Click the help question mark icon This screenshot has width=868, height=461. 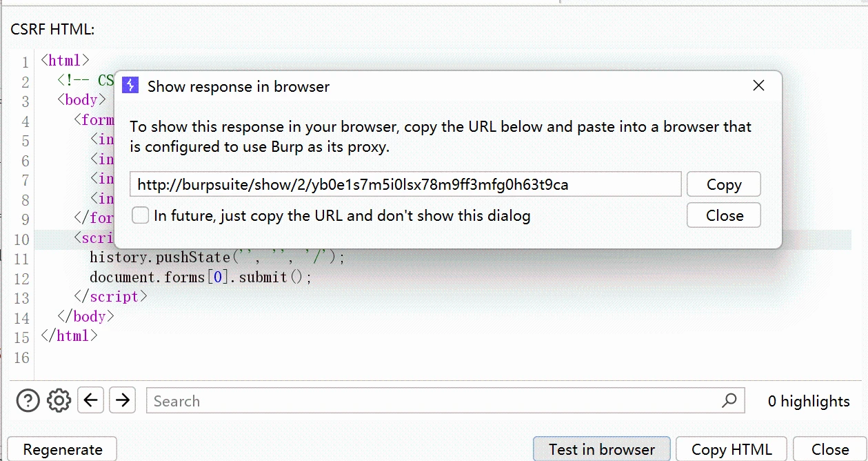click(x=28, y=400)
